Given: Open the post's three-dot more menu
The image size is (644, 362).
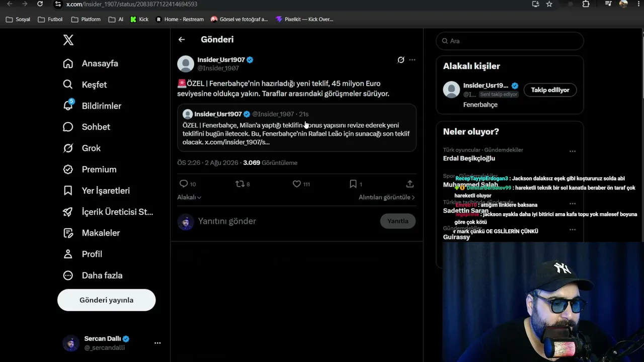Looking at the screenshot, I should [412, 60].
